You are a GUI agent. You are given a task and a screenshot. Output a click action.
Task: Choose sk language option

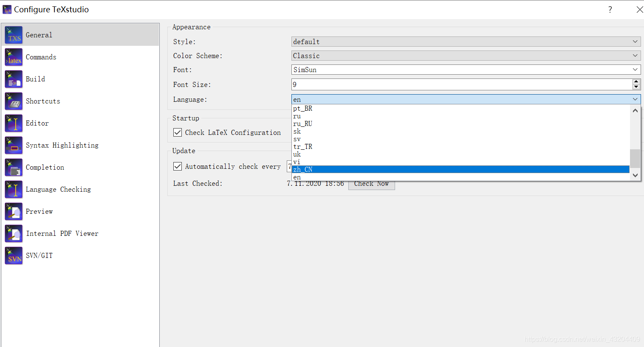(460, 132)
